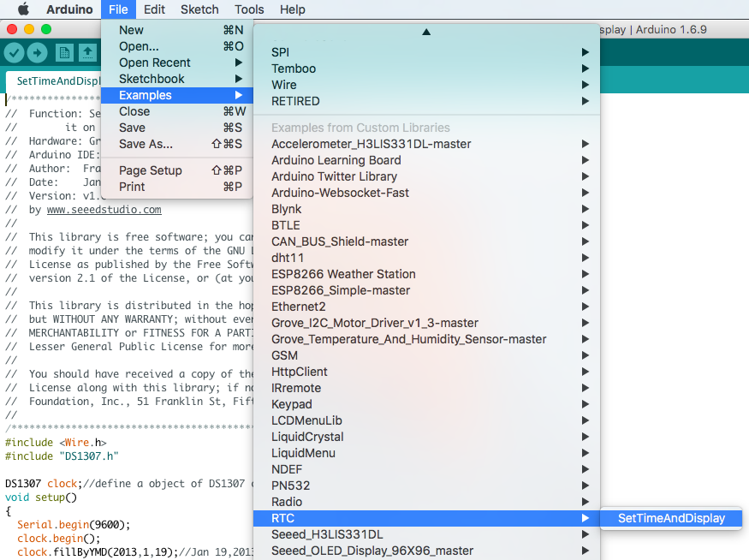Expand Grove_Temperature_And_Humidity_Sensor-master examples
The height and width of the screenshot is (560, 749).
(426, 339)
